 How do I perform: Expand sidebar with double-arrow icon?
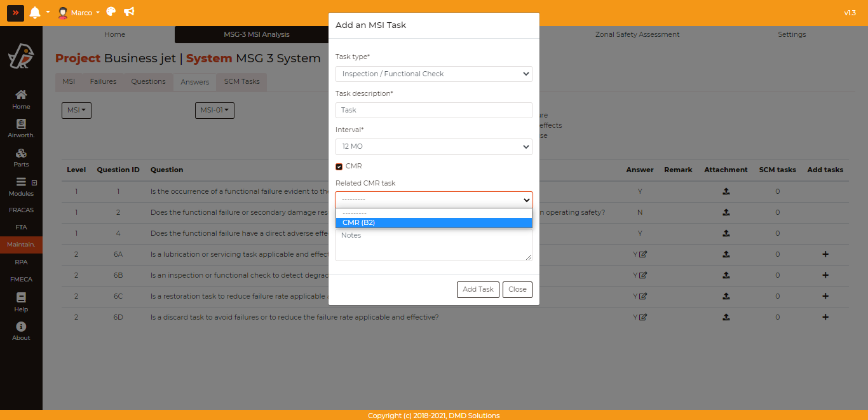click(16, 13)
